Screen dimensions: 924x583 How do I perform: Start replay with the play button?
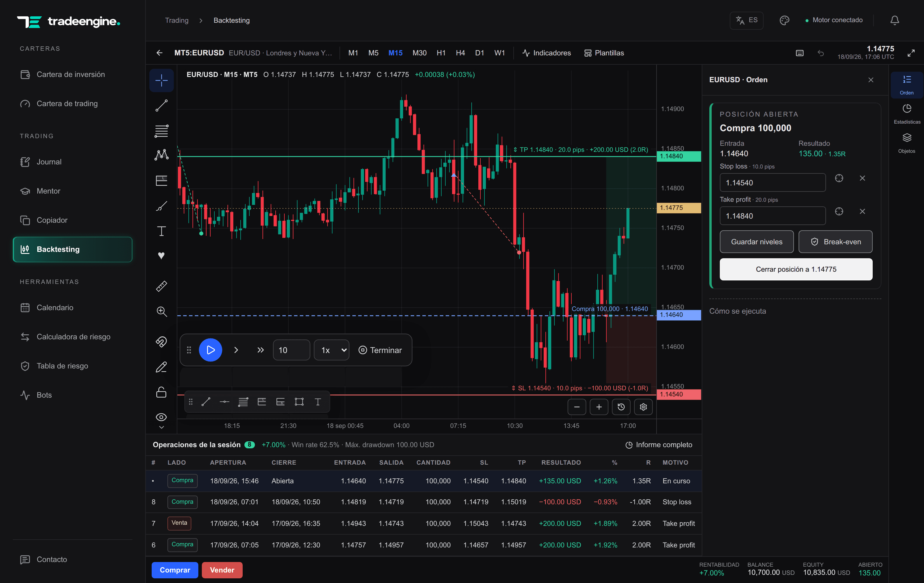pyautogui.click(x=210, y=350)
